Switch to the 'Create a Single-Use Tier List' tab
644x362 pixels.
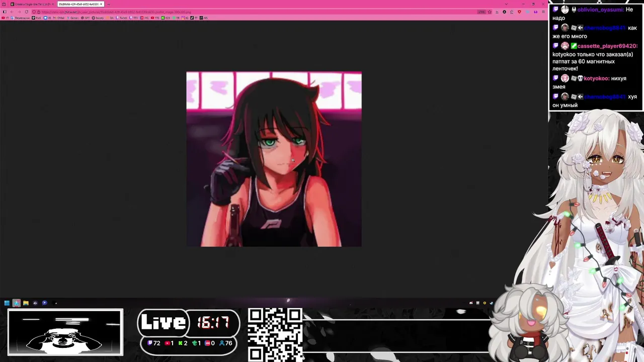pos(31,4)
